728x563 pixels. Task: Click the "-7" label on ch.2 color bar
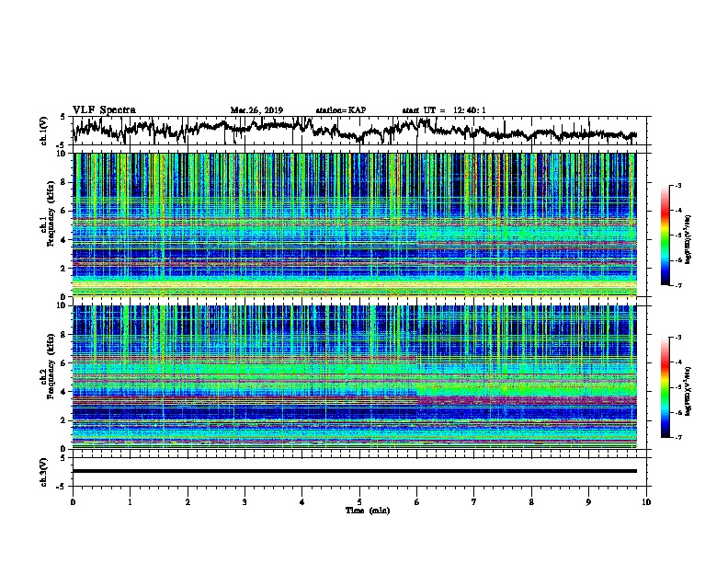coord(678,438)
